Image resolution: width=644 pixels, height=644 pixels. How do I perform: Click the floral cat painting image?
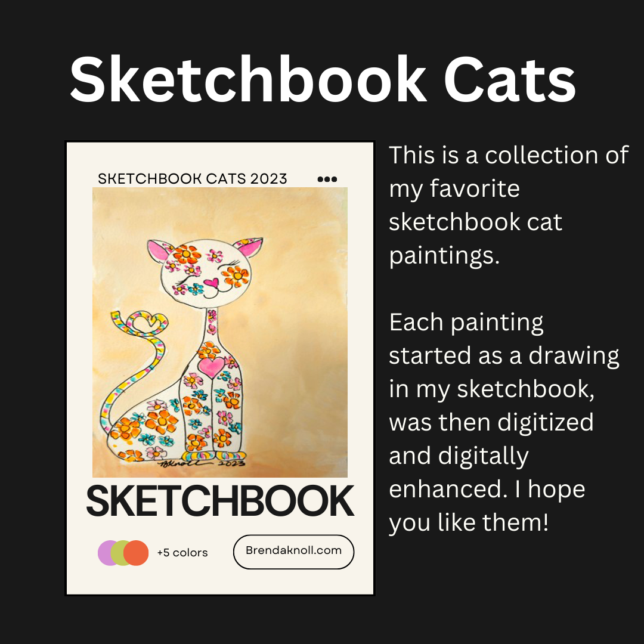[x=219, y=332]
